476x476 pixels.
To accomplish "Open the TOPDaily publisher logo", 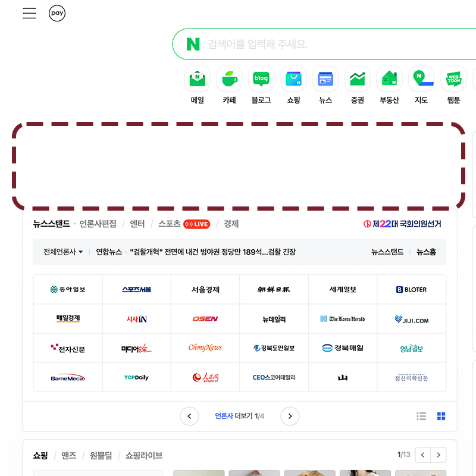I will 137,377.
